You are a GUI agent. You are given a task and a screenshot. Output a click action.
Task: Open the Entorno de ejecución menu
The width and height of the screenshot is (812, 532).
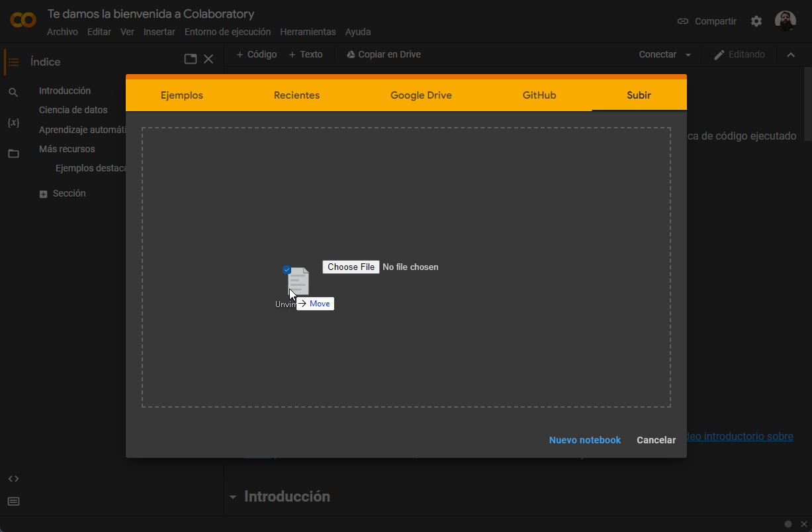(228, 32)
